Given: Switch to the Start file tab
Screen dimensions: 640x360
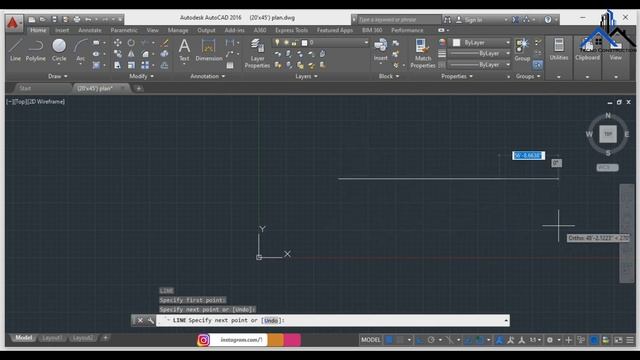Looking at the screenshot, I should (x=25, y=88).
